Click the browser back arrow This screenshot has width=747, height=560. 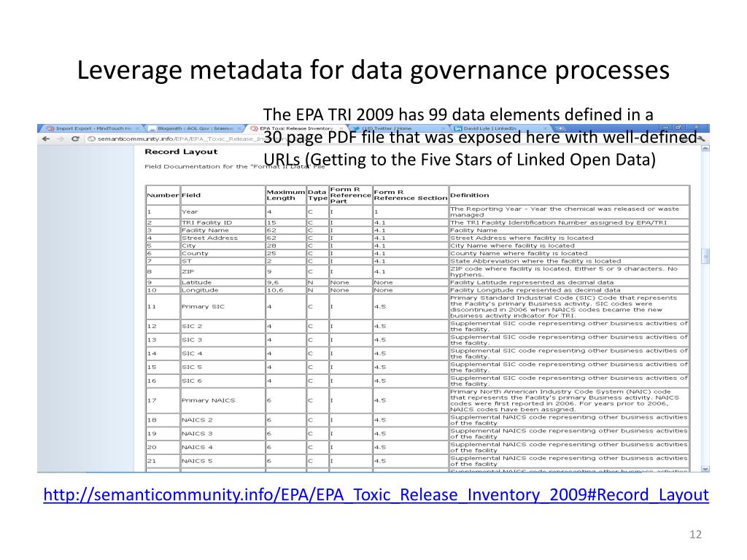point(46,139)
